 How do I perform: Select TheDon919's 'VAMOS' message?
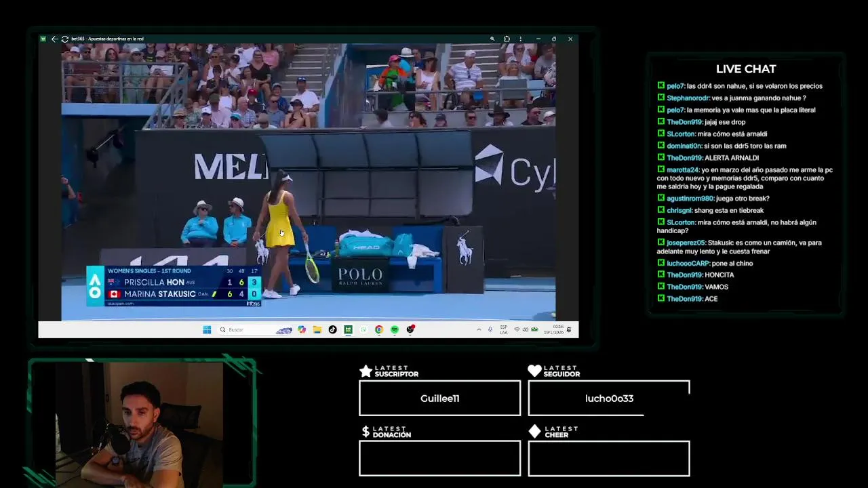pos(693,287)
